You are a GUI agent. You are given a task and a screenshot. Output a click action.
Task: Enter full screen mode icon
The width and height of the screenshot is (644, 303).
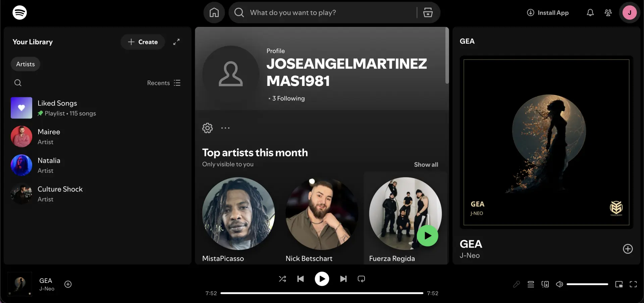633,284
